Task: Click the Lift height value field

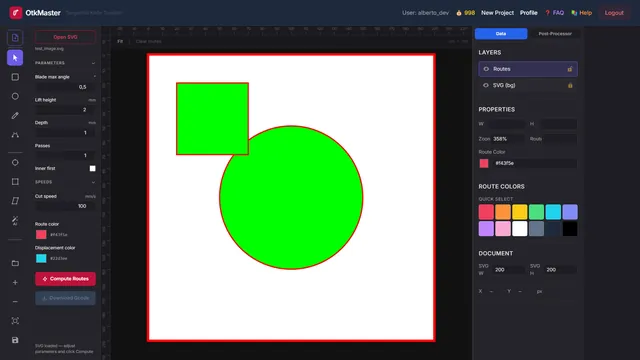Action: (x=65, y=110)
